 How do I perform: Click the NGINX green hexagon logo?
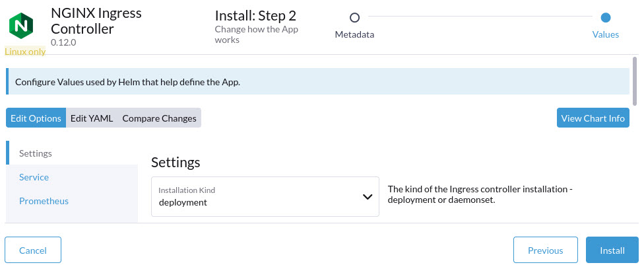tap(21, 25)
